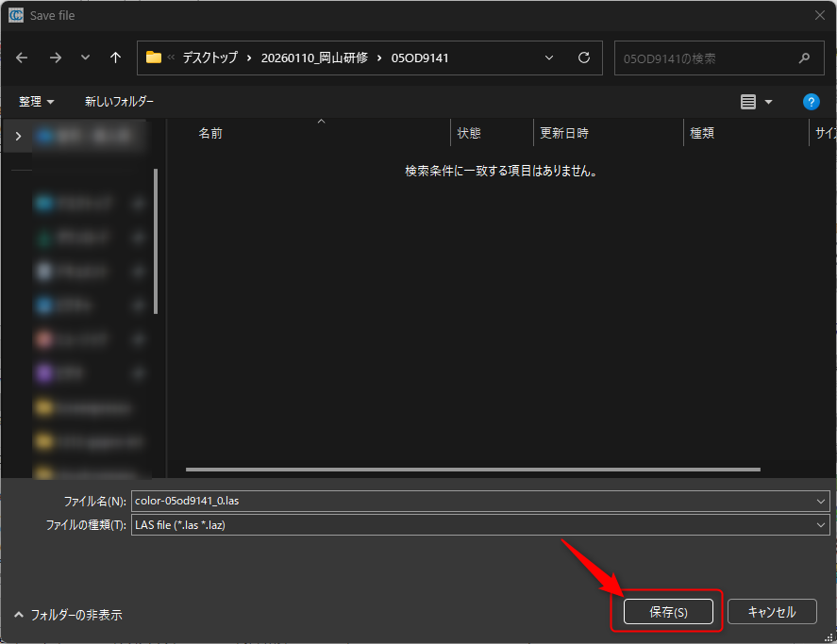The width and height of the screenshot is (837, 644).
Task: Click the view layout icon
Action: click(x=748, y=102)
